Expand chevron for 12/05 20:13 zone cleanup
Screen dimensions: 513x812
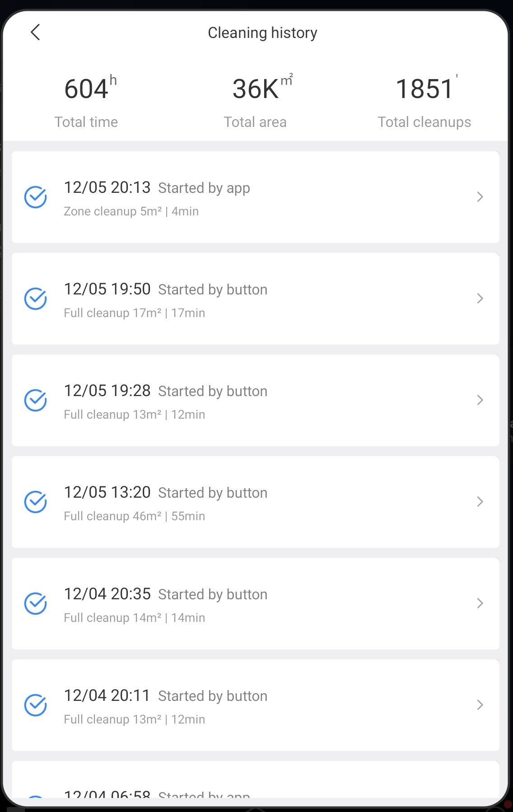click(480, 197)
